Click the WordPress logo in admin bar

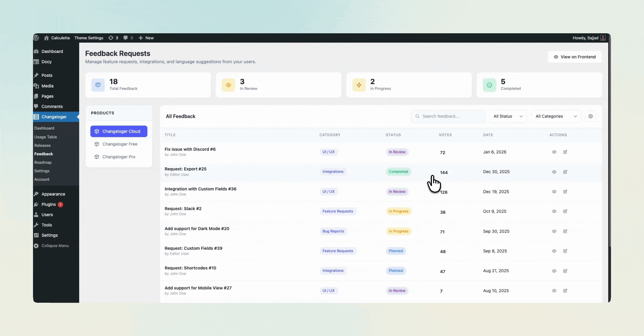36,38
